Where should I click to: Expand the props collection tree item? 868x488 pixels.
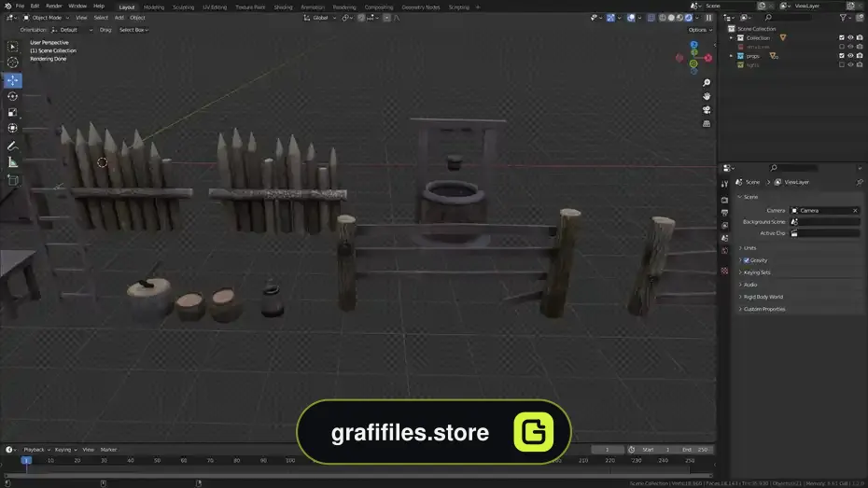pyautogui.click(x=732, y=56)
